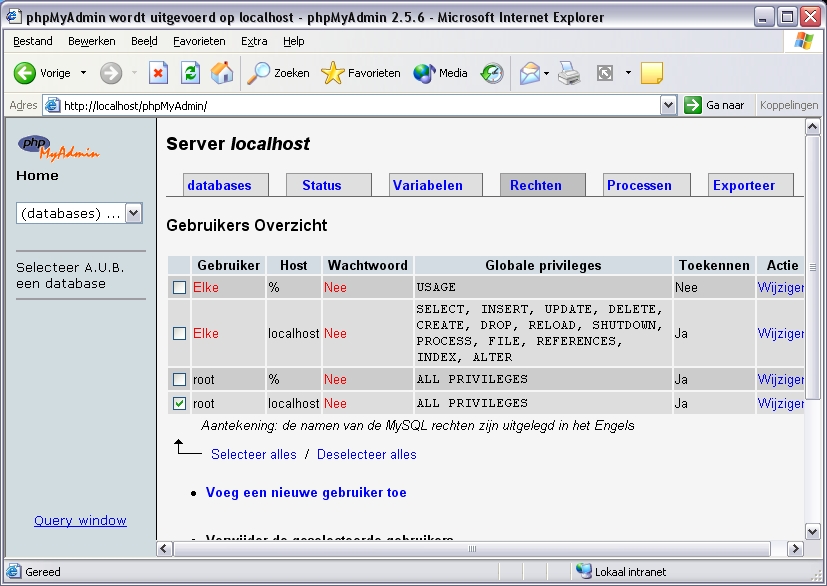Click the yellow note icon
Image resolution: width=827 pixels, height=586 pixels.
(x=652, y=73)
